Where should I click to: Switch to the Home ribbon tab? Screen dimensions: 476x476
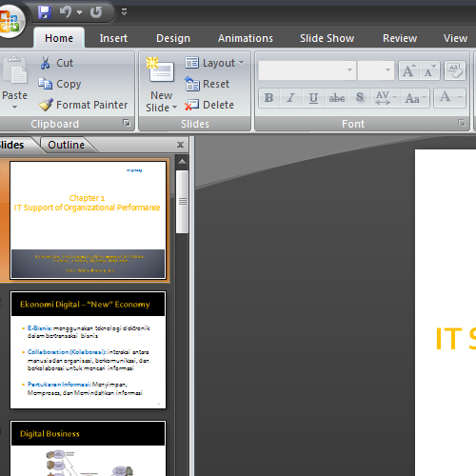[x=59, y=38]
